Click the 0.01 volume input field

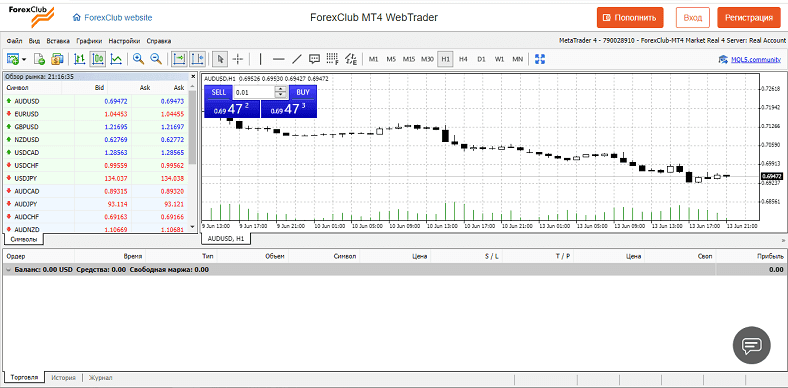(255, 92)
